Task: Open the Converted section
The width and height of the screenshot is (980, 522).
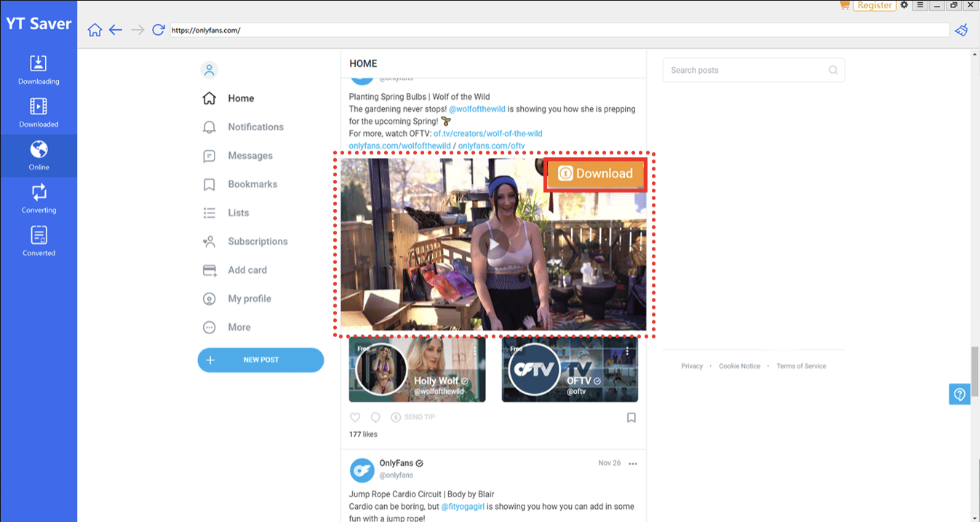Action: click(x=39, y=242)
